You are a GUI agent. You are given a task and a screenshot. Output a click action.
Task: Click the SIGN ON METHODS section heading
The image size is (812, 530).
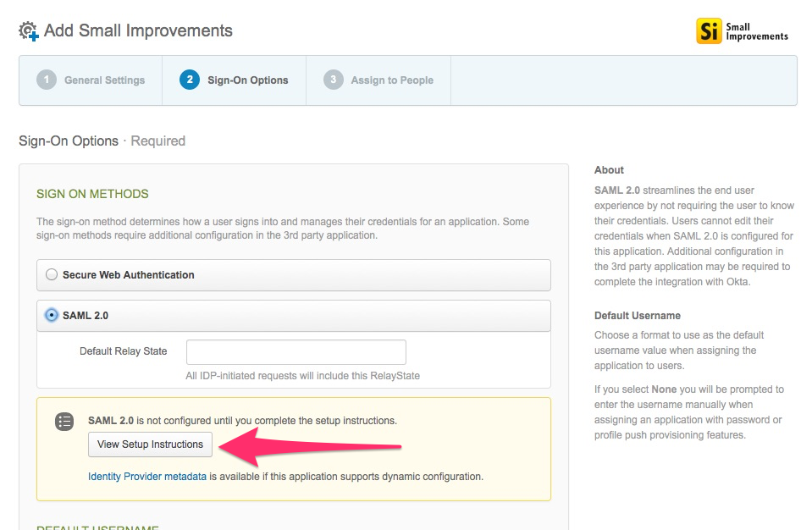[x=92, y=194]
